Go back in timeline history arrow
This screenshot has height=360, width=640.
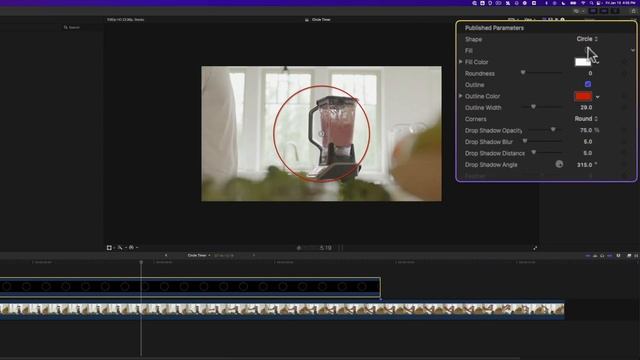click(x=166, y=256)
